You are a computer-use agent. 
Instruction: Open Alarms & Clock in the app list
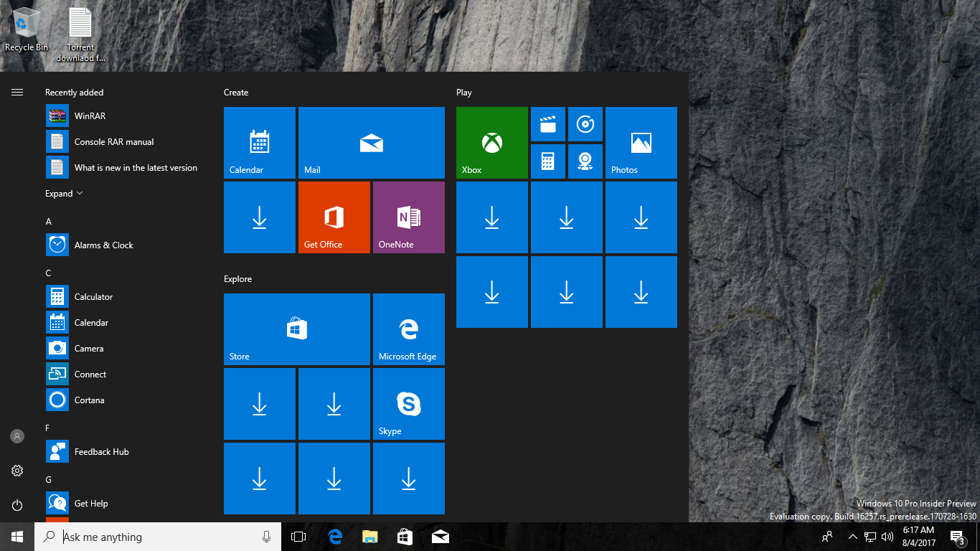point(126,245)
